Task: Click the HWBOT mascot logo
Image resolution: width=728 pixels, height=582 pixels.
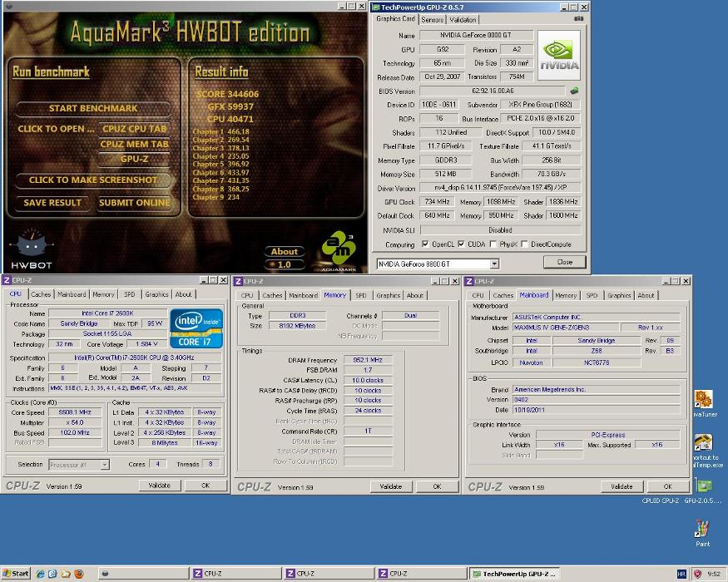Action: [x=31, y=249]
